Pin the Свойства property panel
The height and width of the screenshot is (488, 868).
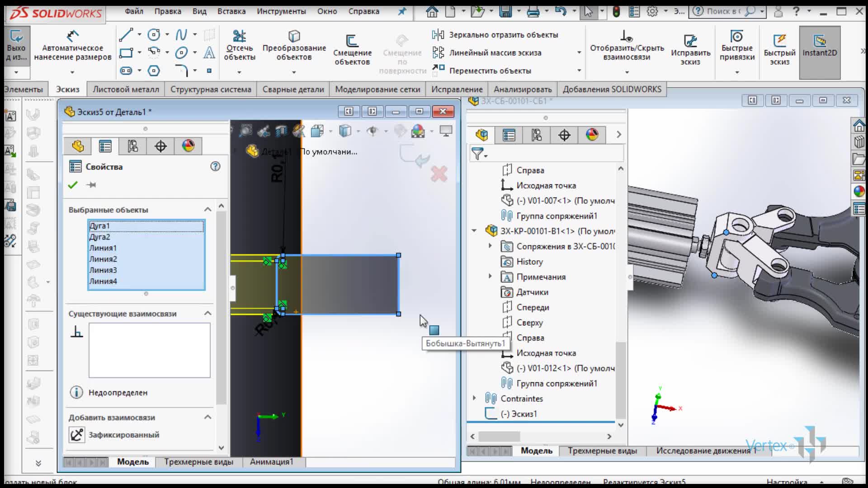click(x=91, y=185)
